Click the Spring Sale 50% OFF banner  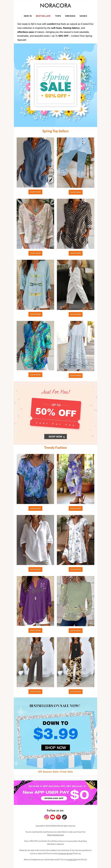click(56, 85)
